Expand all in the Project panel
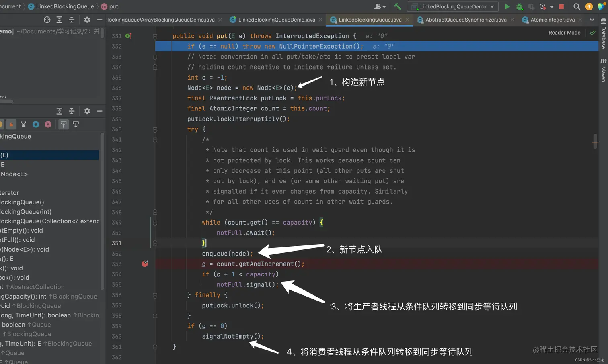This screenshot has width=608, height=364. coord(60,20)
